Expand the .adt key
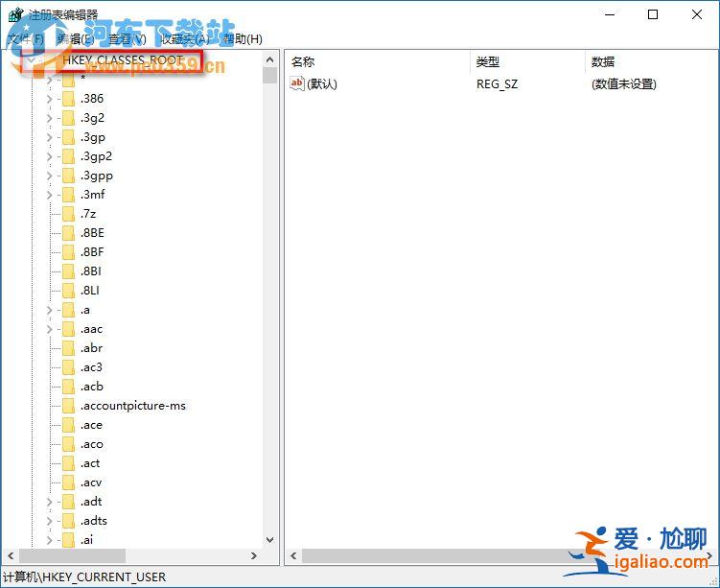The width and height of the screenshot is (720, 588). coord(50,502)
